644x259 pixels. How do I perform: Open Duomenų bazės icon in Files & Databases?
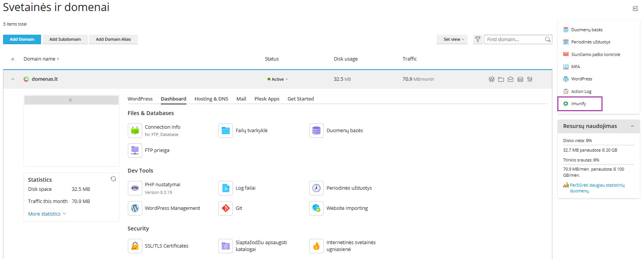(x=316, y=131)
